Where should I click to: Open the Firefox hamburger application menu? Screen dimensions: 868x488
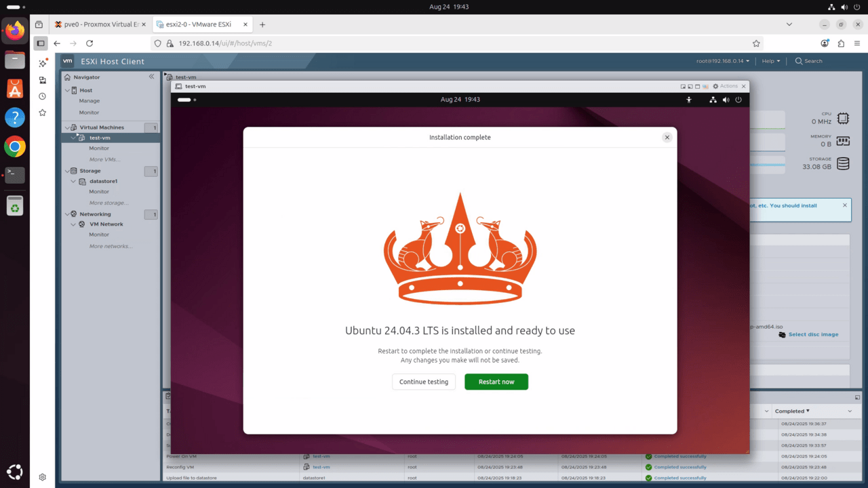857,43
